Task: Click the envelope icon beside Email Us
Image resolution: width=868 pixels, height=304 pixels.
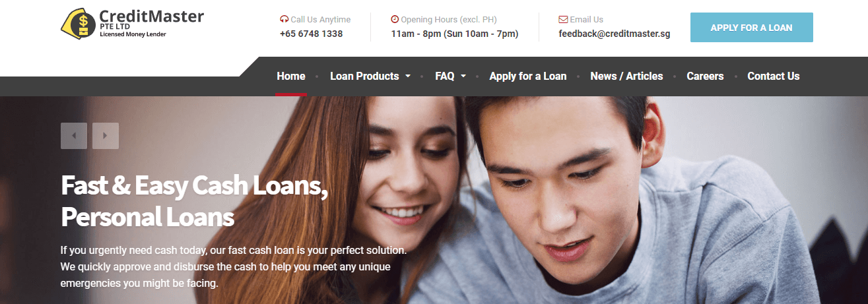Action: [x=563, y=20]
